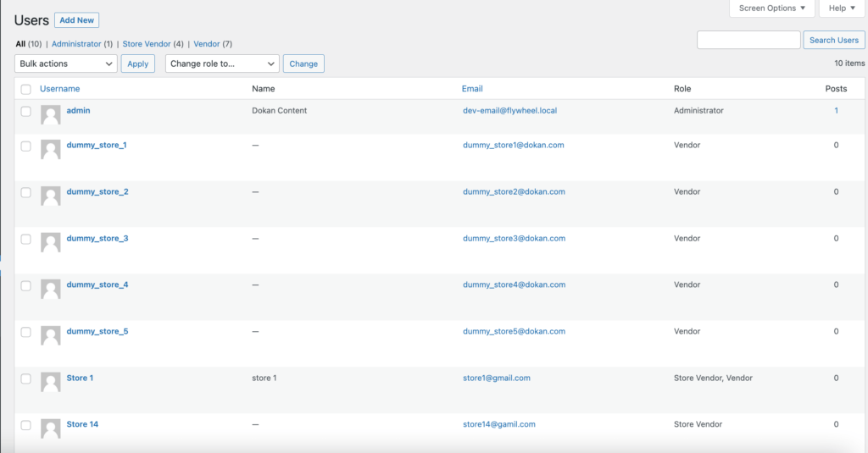Click the Administrator role cell
The image size is (868, 453).
click(x=698, y=111)
